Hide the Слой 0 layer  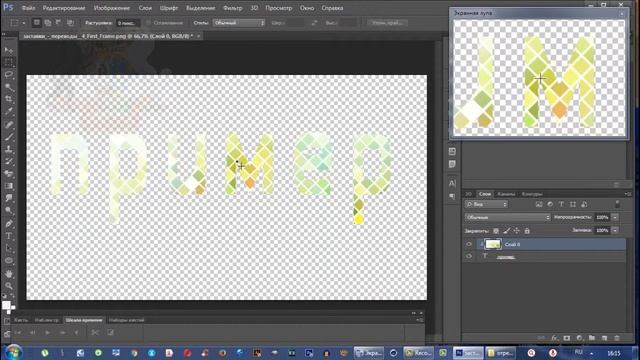469,244
